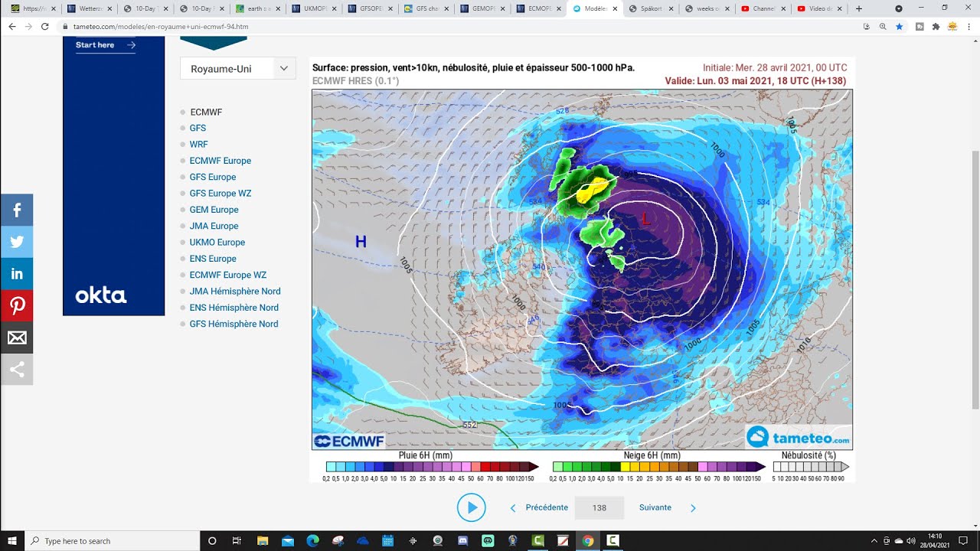Click the forecast hour field showing 138
Image resolution: width=980 pixels, height=551 pixels.
[599, 508]
